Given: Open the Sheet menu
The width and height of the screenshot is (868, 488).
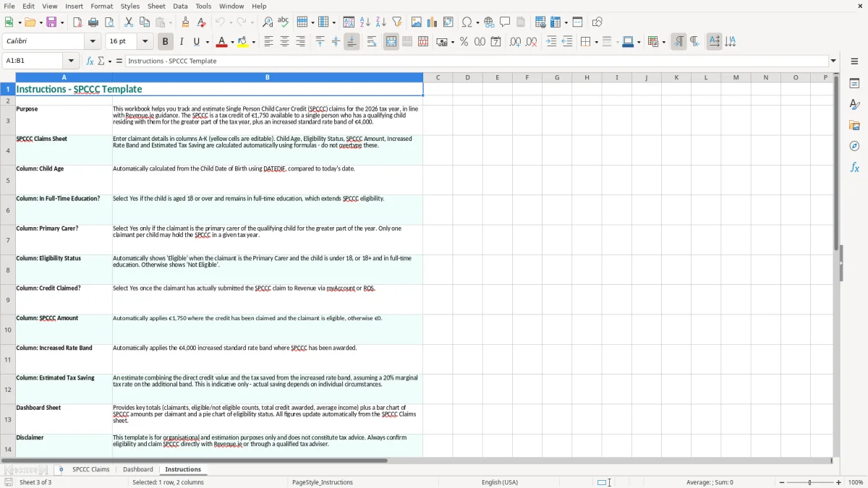Looking at the screenshot, I should pyautogui.click(x=156, y=6).
